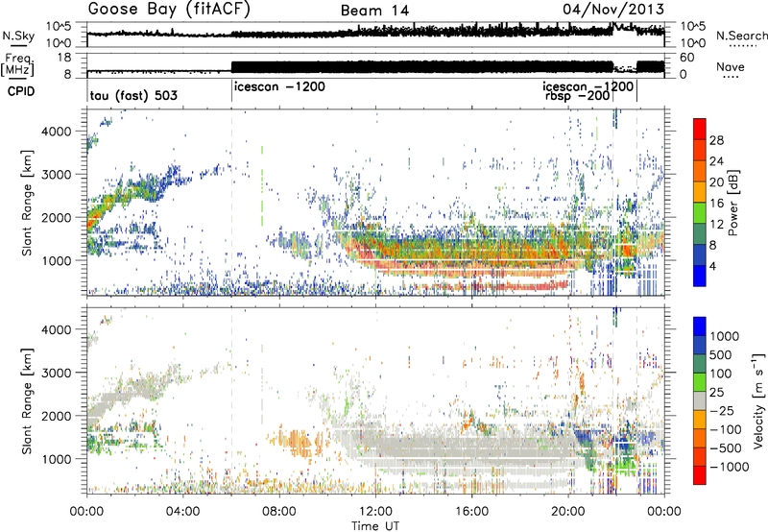Click the 'N.Search' legend label
The width and height of the screenshot is (768, 532).
coord(741,36)
